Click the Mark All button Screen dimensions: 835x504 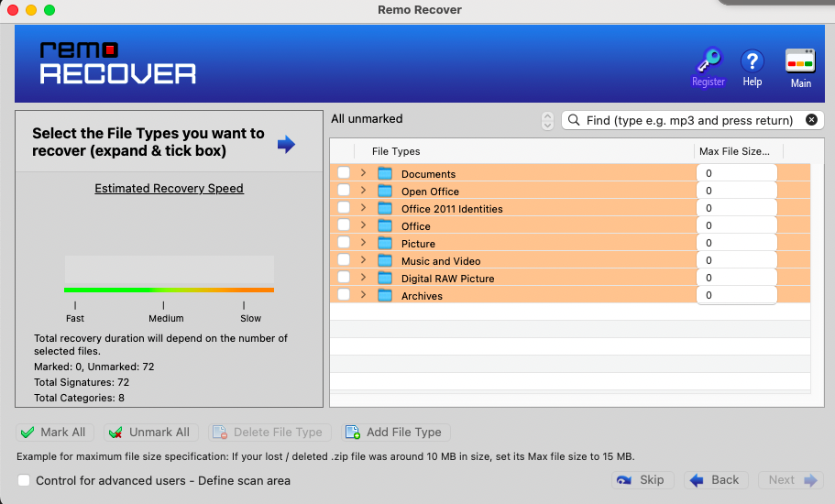(55, 433)
